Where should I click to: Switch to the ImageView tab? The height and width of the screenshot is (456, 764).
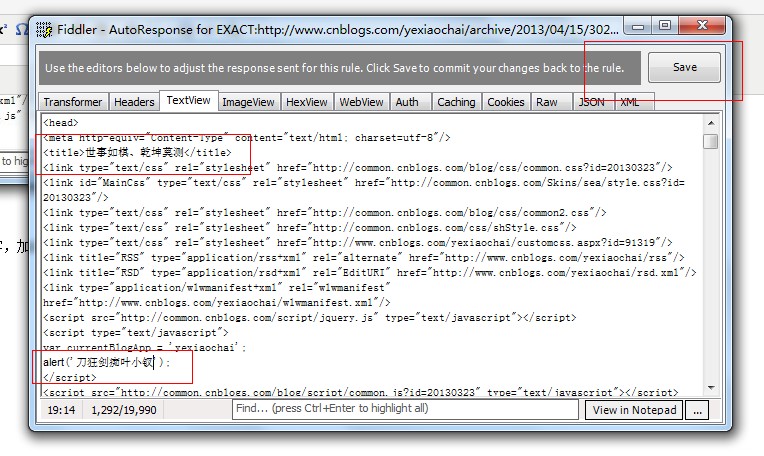248,102
